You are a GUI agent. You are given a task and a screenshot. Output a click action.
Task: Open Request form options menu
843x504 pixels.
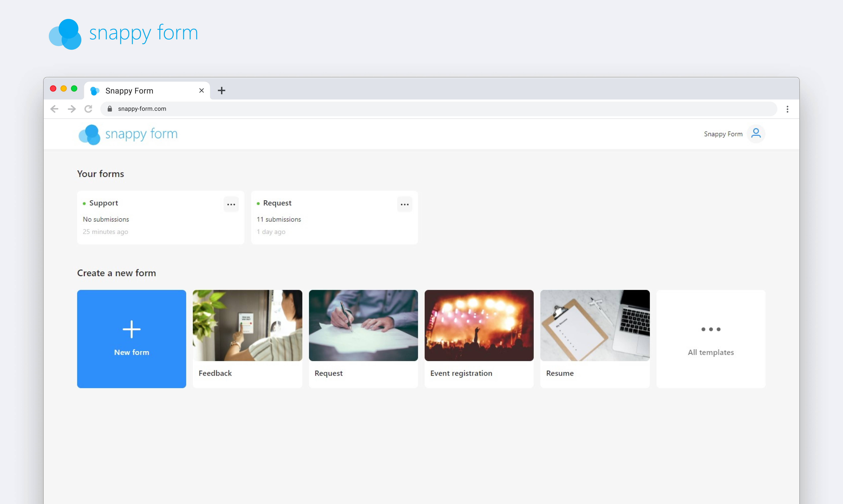[x=405, y=204]
